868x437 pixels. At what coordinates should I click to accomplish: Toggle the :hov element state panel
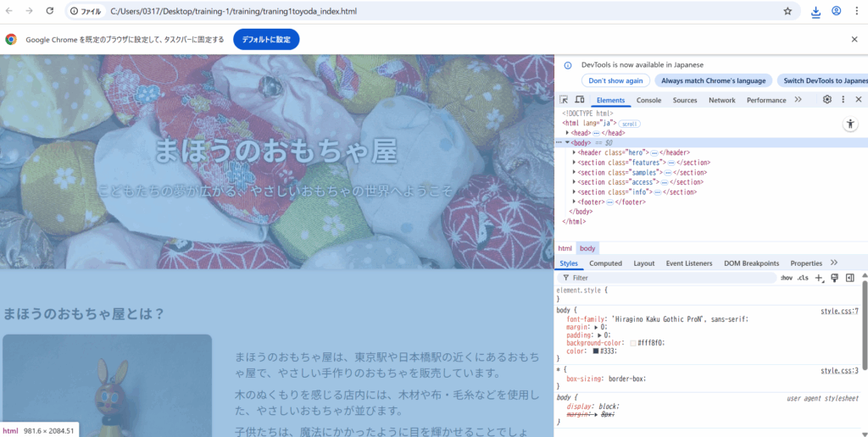click(786, 278)
